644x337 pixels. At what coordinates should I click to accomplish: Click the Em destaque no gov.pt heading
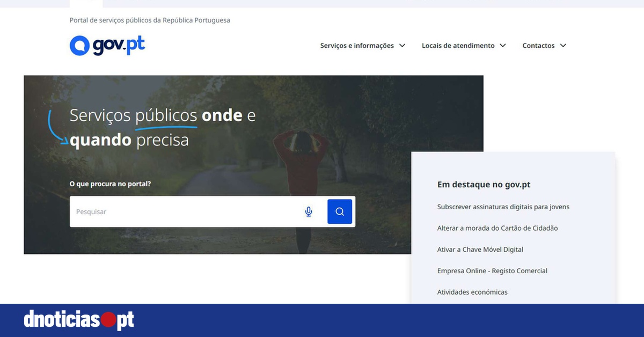tap(484, 184)
